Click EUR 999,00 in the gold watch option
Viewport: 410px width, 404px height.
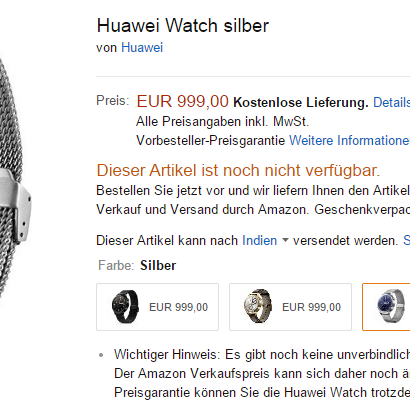tap(311, 307)
